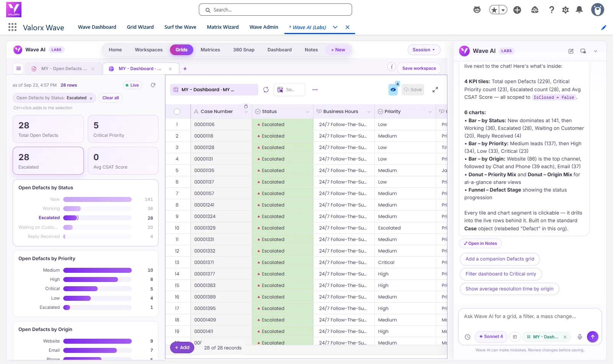This screenshot has height=364, width=613.
Task: Click the grid context icon in chat input
Action: pyautogui.click(x=515, y=337)
